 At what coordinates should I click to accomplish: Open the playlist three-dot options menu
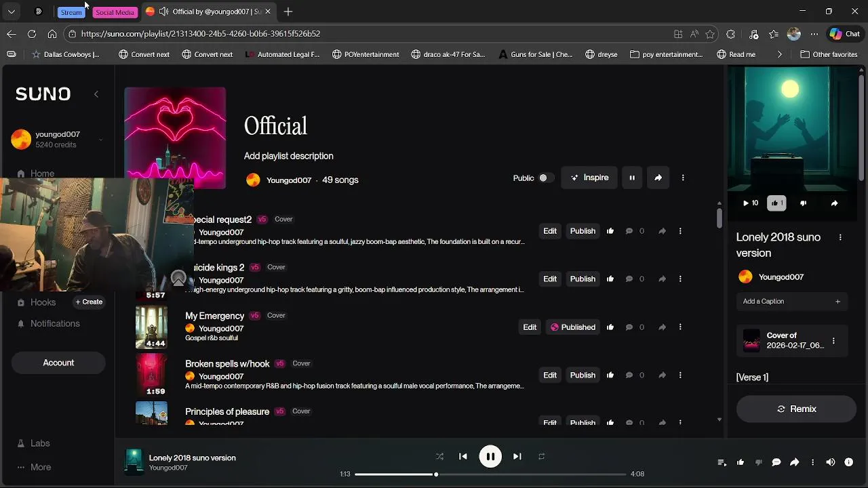(x=683, y=178)
